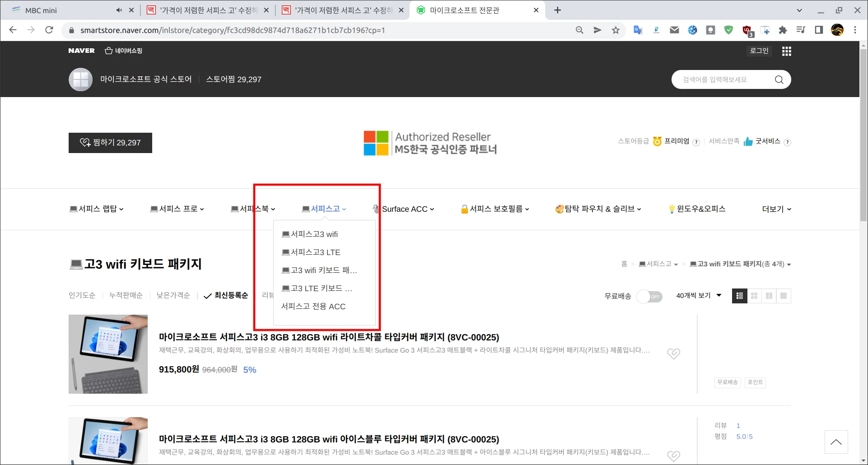
Task: Open the 윈도우&오피스 category
Action: point(697,209)
